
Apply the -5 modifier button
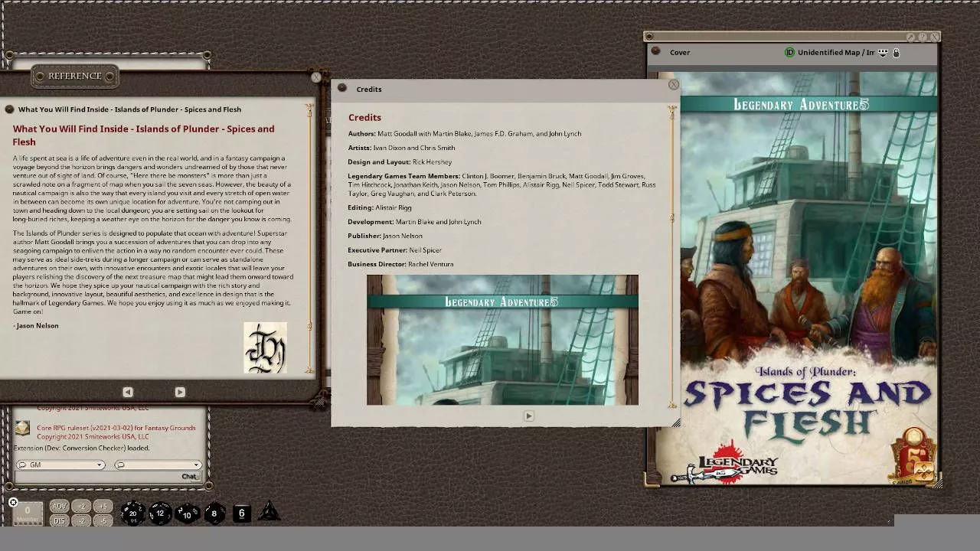point(103,520)
